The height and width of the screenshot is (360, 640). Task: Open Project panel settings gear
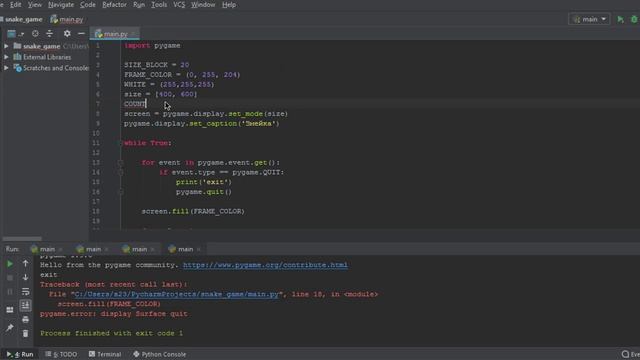pos(67,33)
